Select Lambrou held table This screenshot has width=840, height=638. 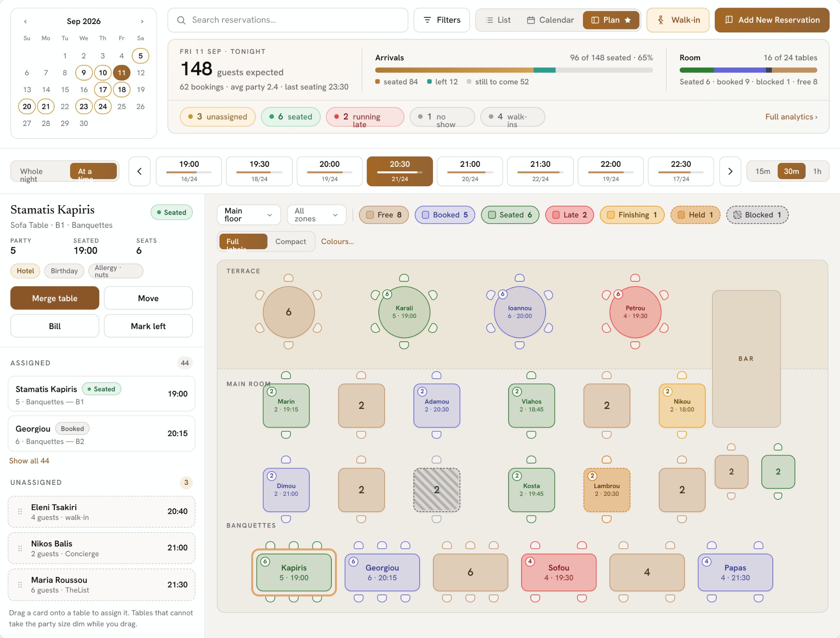click(606, 490)
